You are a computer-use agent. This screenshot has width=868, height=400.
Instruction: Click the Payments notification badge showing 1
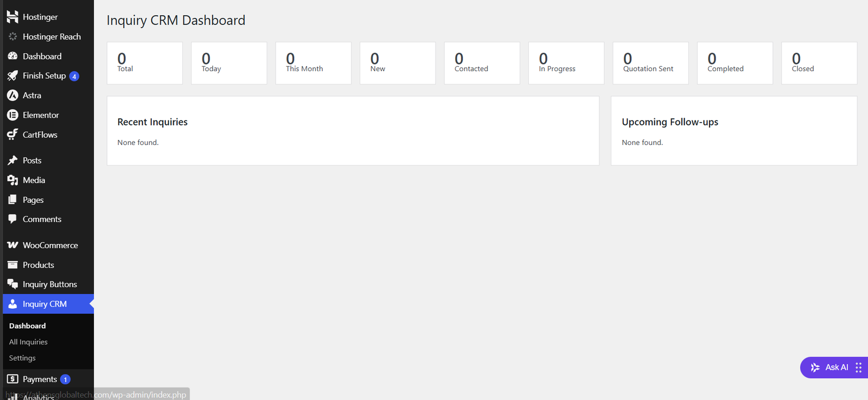pyautogui.click(x=65, y=379)
